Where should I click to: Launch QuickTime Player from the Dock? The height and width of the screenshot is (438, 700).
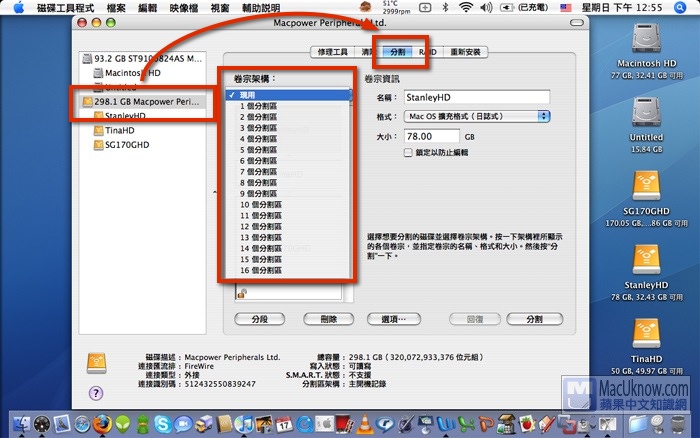[x=304, y=424]
